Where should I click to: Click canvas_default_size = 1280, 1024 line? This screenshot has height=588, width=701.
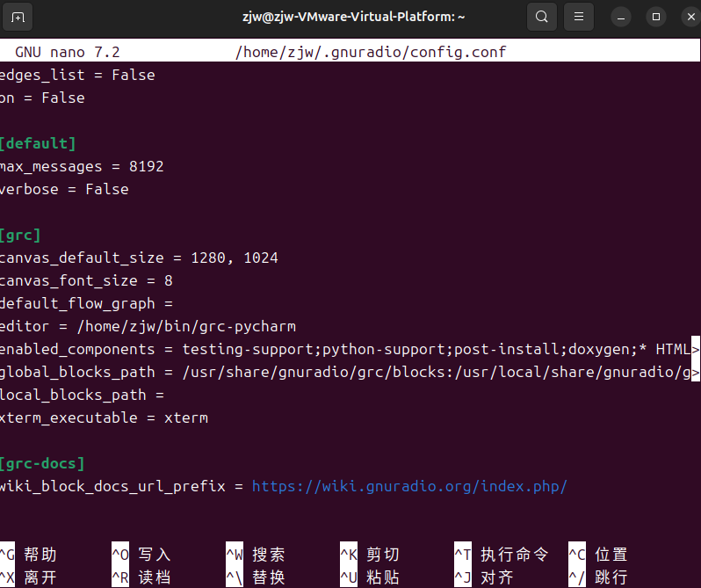click(139, 258)
